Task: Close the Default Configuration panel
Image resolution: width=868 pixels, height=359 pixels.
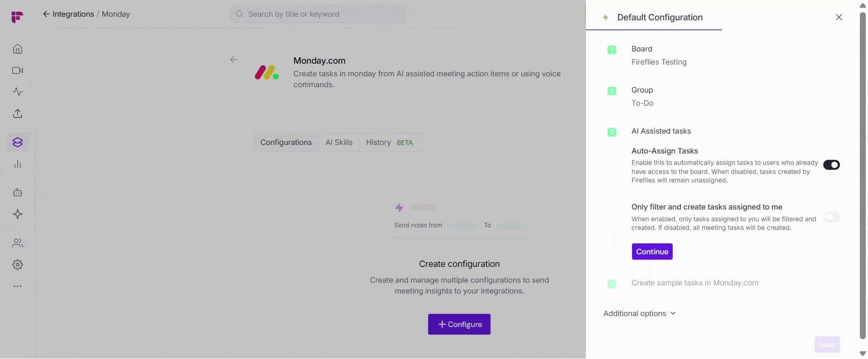Action: [839, 17]
